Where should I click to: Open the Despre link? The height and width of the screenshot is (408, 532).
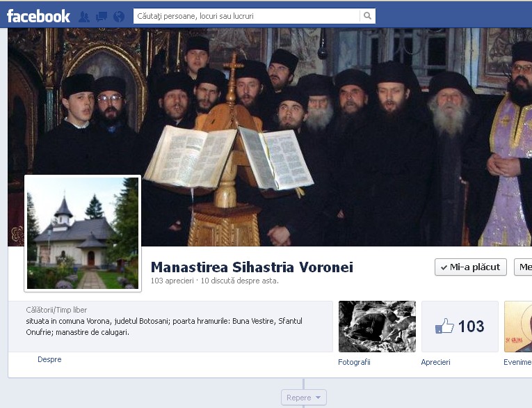pyautogui.click(x=49, y=359)
